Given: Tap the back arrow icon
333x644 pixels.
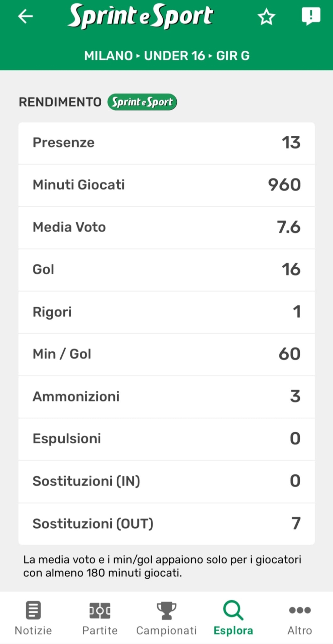Looking at the screenshot, I should 25,16.
